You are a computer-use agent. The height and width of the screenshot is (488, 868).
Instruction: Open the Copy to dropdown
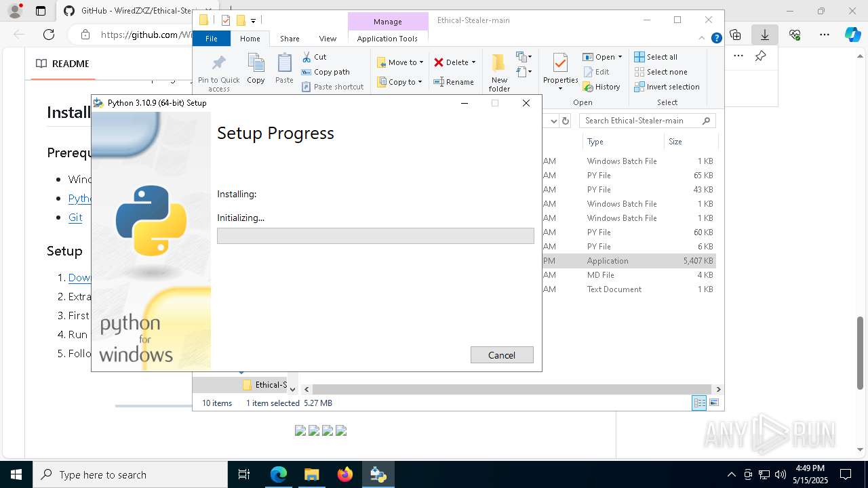[400, 82]
